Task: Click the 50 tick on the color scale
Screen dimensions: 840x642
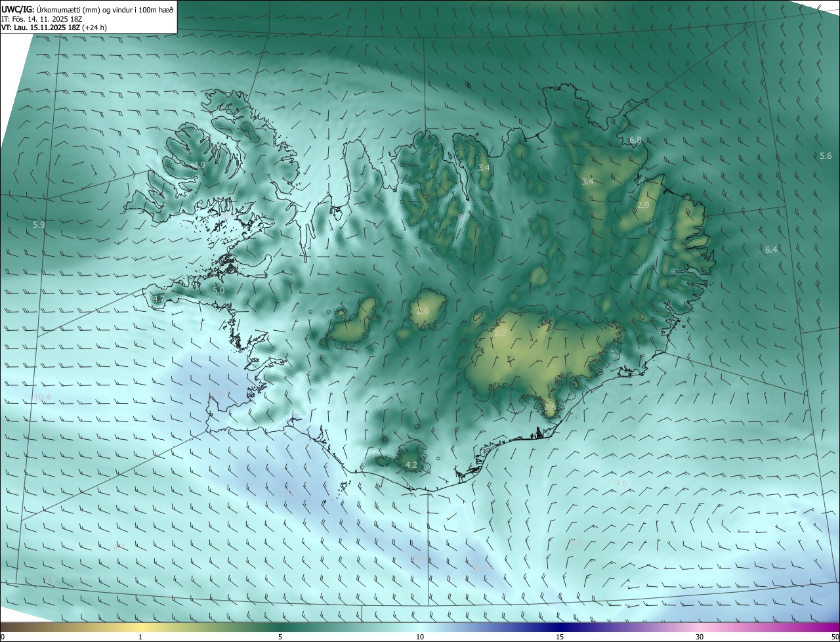Action: (x=835, y=637)
